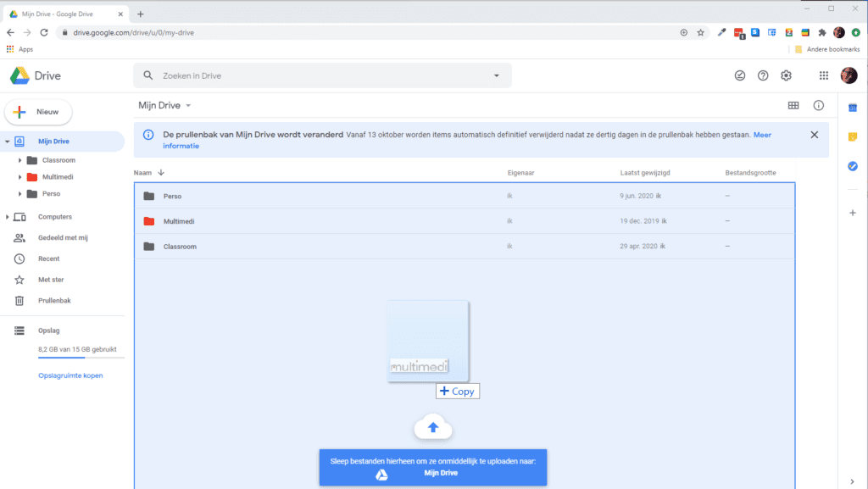Click the storage usage progress bar
The image size is (868, 489).
[81, 358]
